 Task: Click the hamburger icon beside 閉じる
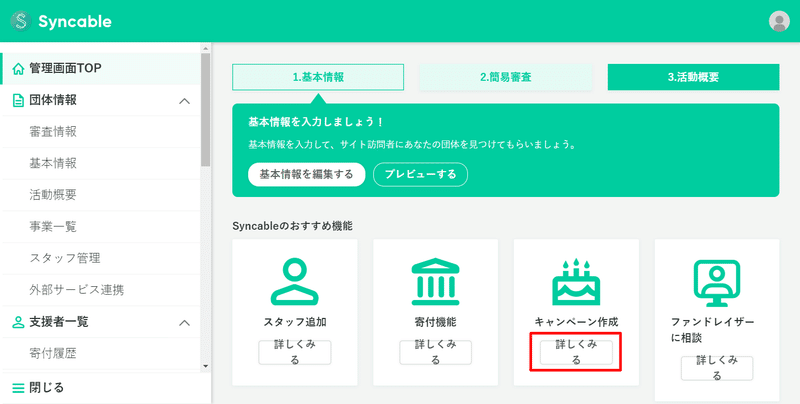pos(18,389)
